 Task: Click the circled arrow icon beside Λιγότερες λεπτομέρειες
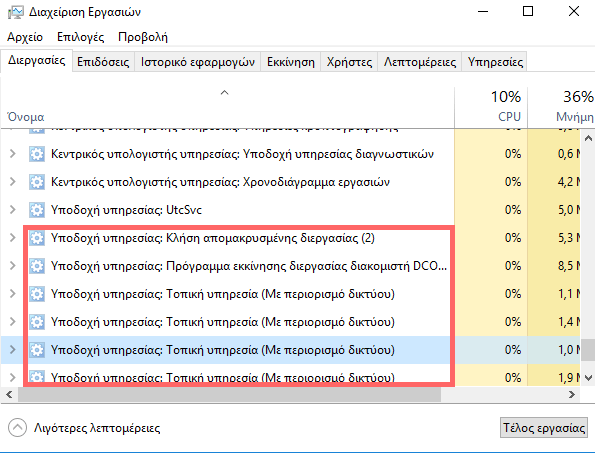click(17, 428)
